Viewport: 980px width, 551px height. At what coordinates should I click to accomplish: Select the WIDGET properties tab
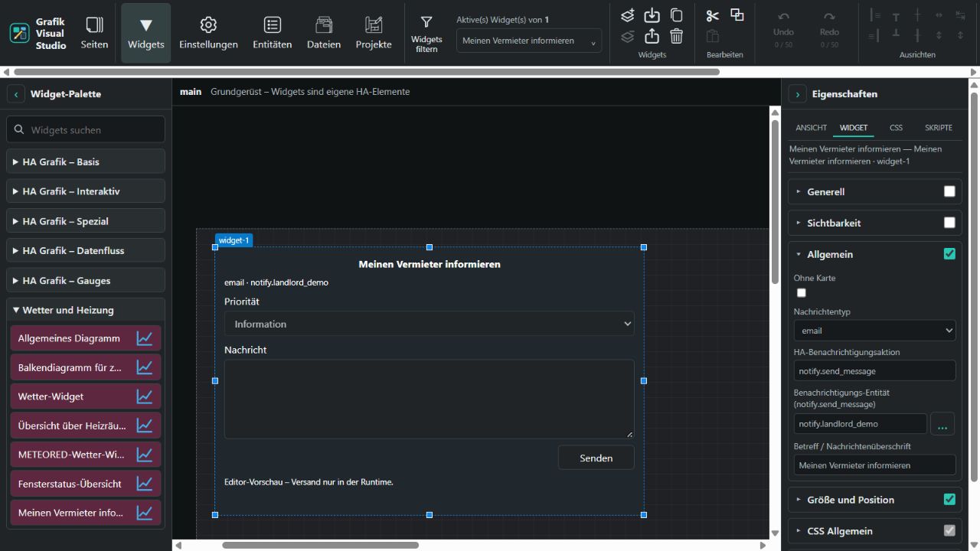point(854,128)
